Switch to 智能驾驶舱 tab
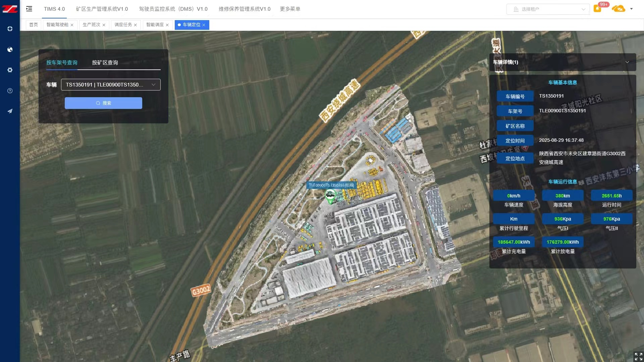The image size is (644, 362). click(57, 25)
